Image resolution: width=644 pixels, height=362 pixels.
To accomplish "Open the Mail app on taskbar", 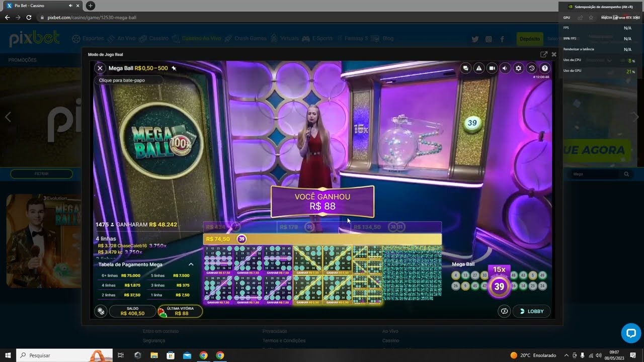I will 187,355.
